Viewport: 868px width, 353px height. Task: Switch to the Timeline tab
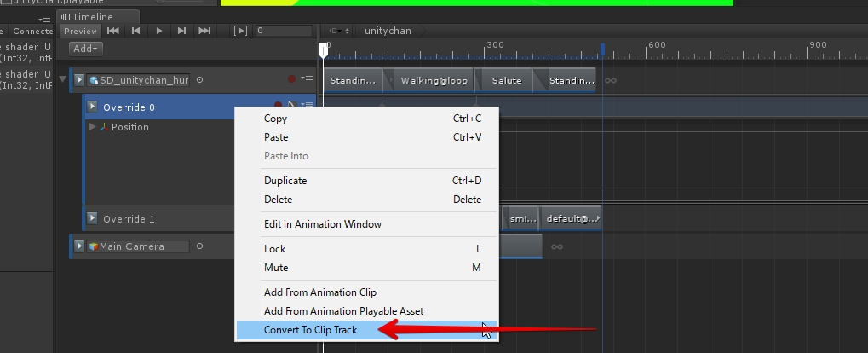pyautogui.click(x=98, y=17)
